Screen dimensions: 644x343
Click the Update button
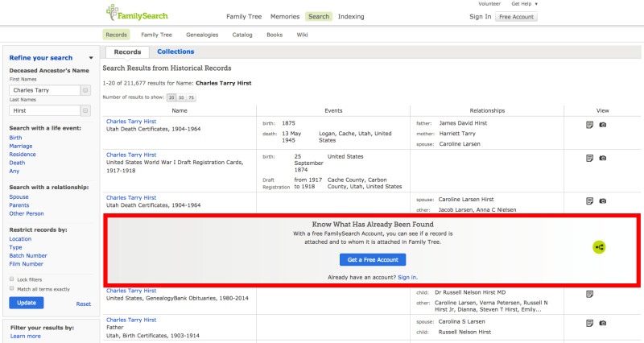(x=27, y=303)
